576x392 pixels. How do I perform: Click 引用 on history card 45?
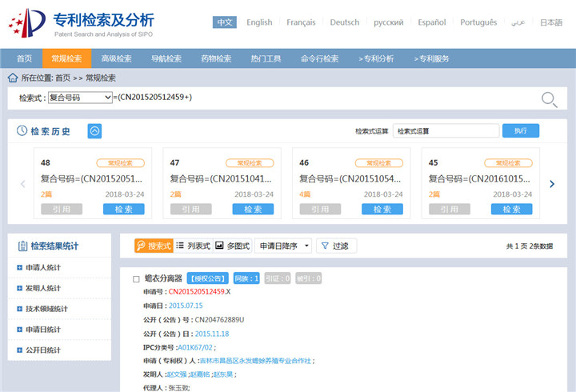tap(450, 209)
